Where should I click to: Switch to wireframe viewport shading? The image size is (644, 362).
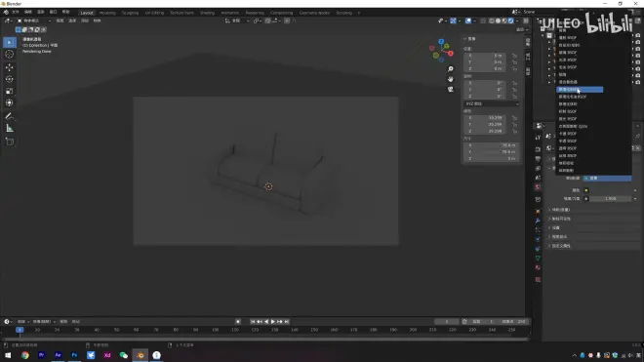(492, 20)
